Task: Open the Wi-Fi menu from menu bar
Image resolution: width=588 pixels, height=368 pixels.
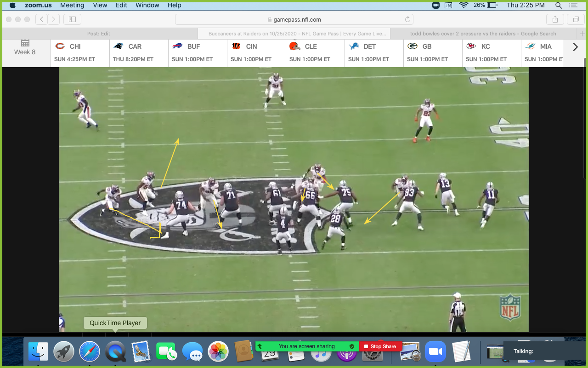Action: point(460,5)
